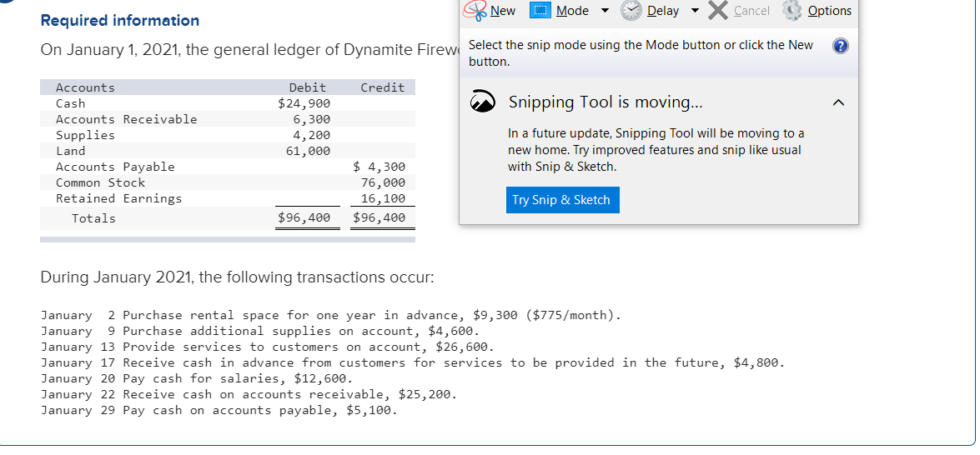The image size is (980, 455).
Task: Click the Common Stock credit 76,000
Action: click(x=383, y=182)
